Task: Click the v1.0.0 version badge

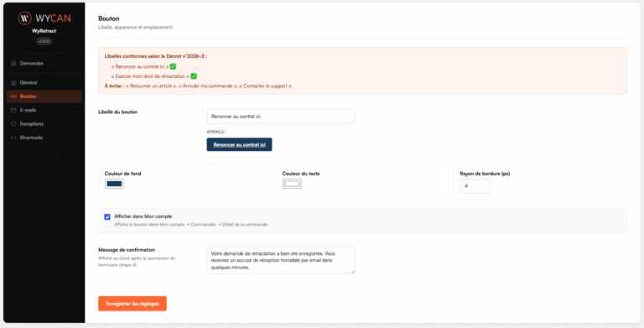Action: click(44, 41)
